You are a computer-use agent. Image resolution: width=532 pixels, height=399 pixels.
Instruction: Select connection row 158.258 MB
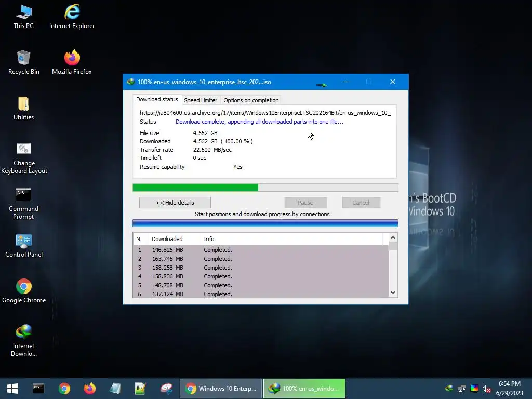(261, 268)
